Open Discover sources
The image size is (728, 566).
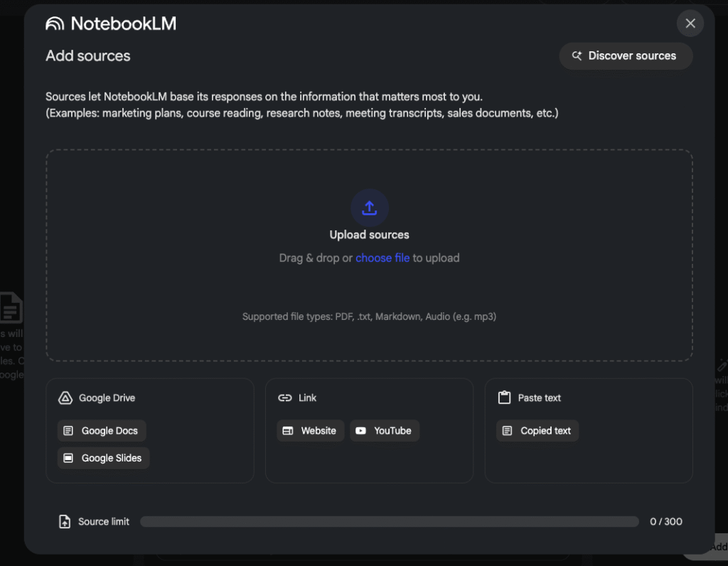[x=626, y=56]
